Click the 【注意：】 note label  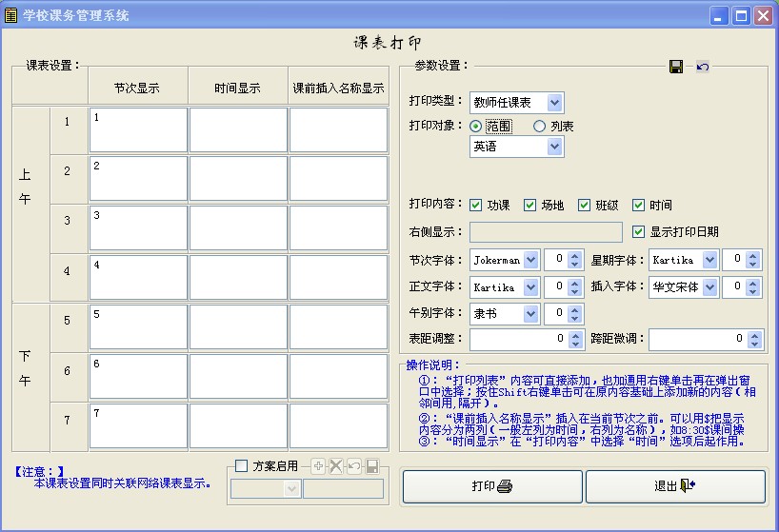[x=38, y=471]
